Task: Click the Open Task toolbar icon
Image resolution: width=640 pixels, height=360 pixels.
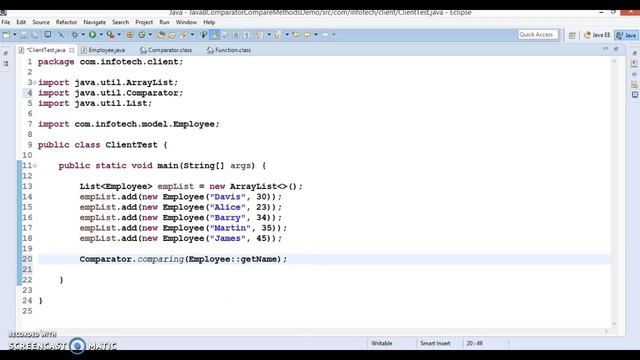Action: pyautogui.click(x=172, y=35)
